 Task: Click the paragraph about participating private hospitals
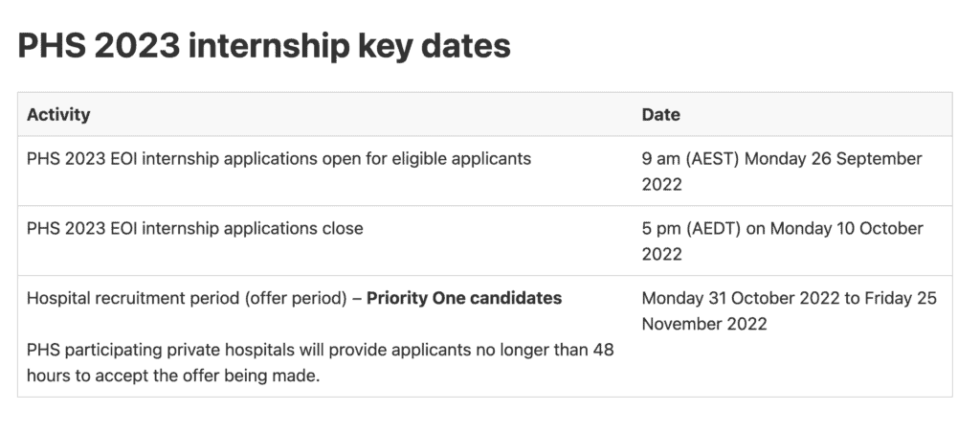tap(320, 363)
